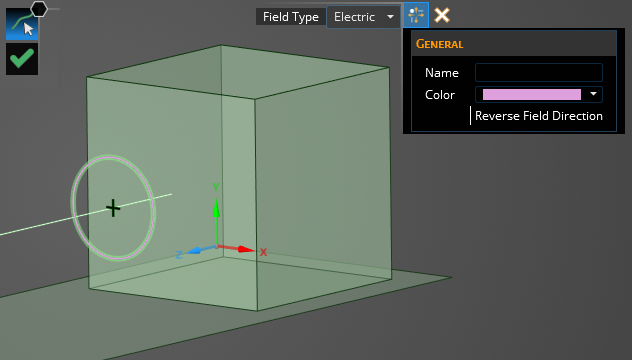Click into the Name input field
The width and height of the screenshot is (632, 360).
539,73
